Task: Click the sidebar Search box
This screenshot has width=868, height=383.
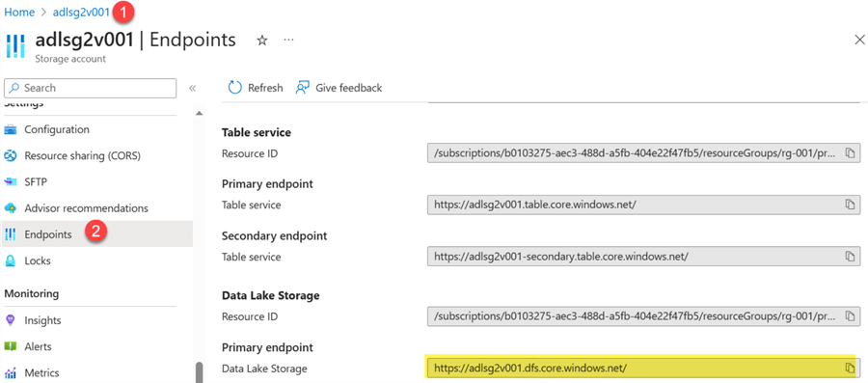Action: pos(91,88)
